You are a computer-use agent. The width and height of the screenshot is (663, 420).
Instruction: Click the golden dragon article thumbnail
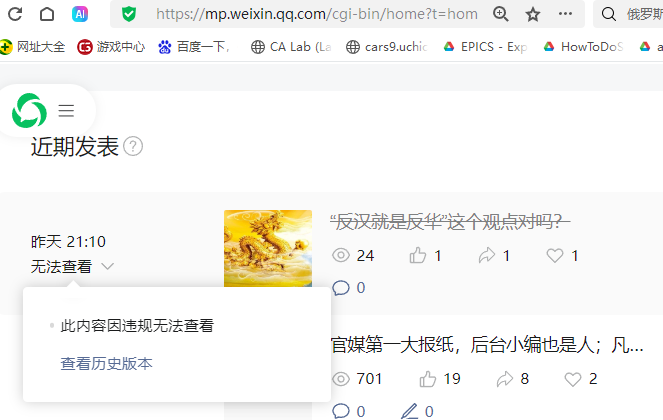pos(268,248)
